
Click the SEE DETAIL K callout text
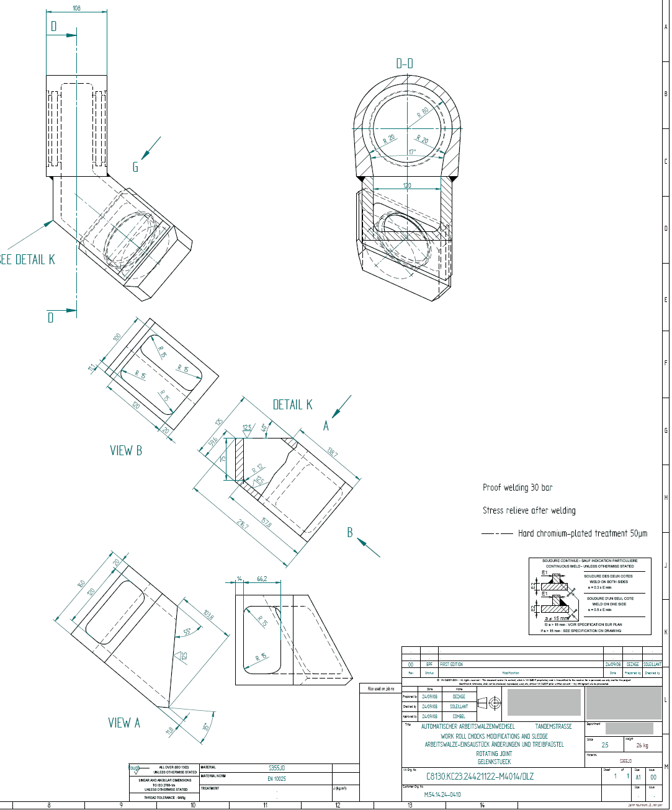27,260
